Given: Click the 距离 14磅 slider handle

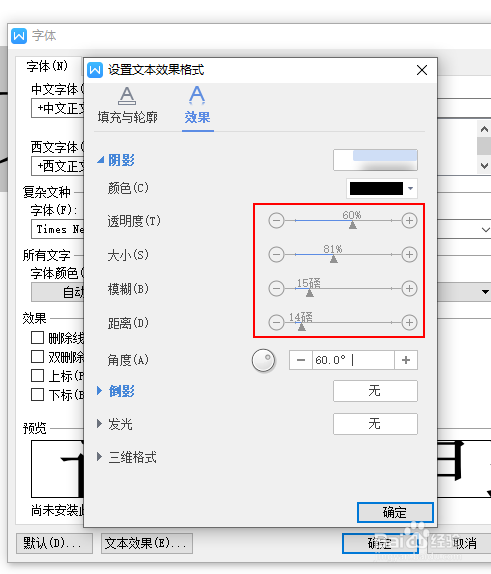Looking at the screenshot, I should tap(302, 327).
